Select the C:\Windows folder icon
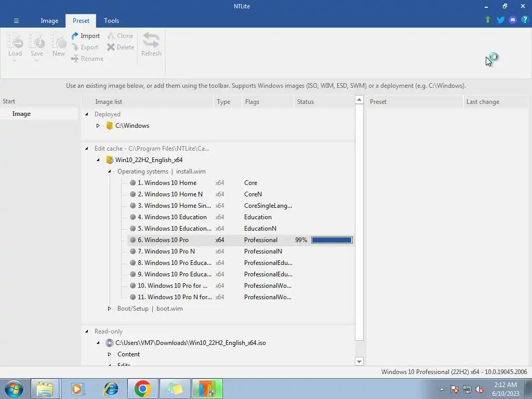This screenshot has width=532, height=399. pyautogui.click(x=109, y=126)
